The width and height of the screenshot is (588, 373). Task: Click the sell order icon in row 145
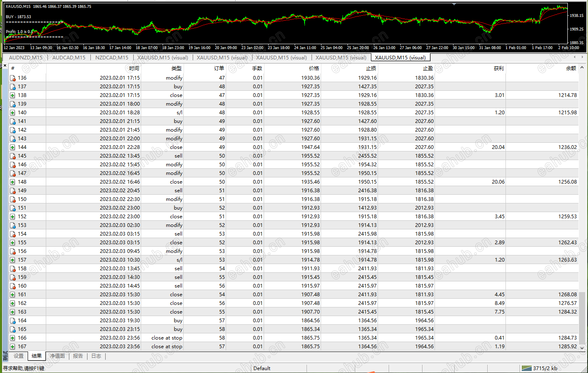(x=12, y=156)
